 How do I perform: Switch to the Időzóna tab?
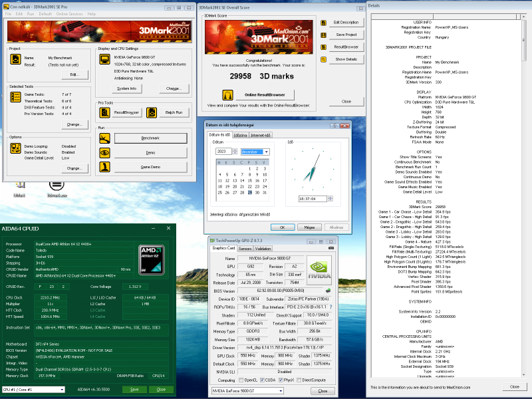pos(240,136)
